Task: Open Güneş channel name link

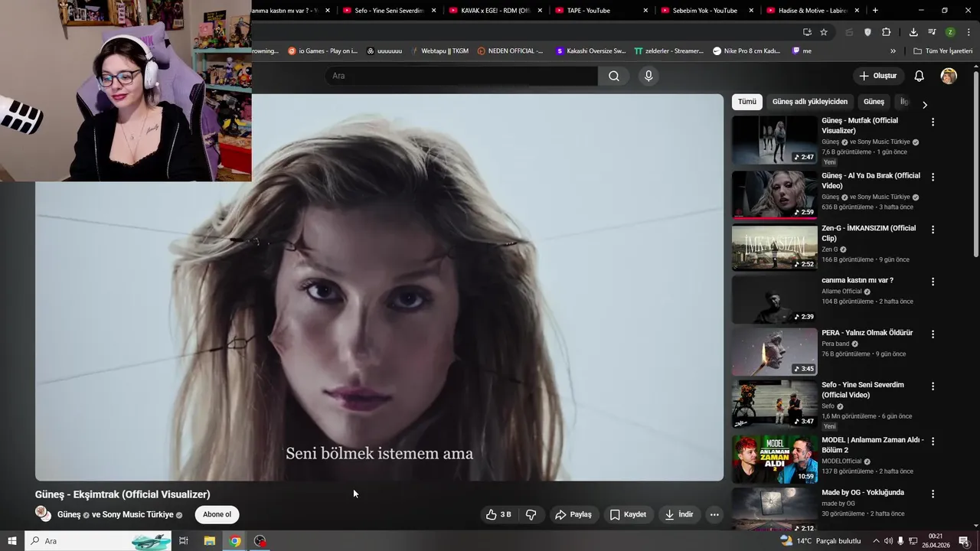Action: (x=69, y=514)
